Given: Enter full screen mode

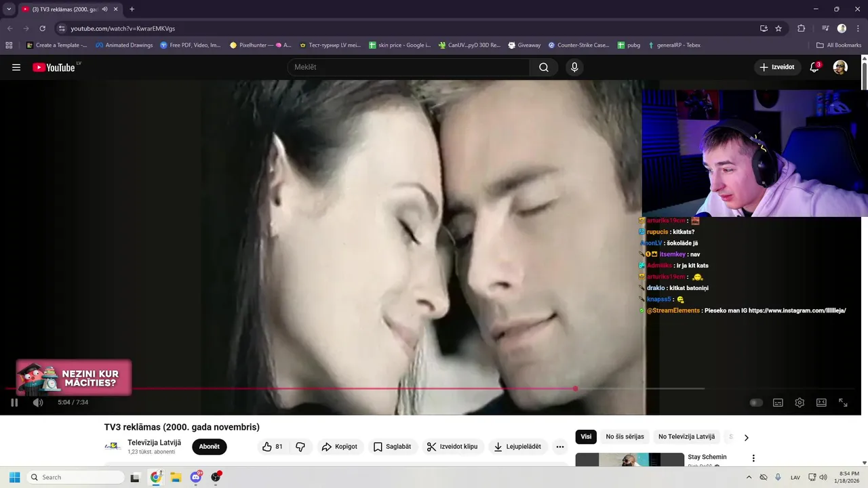Looking at the screenshot, I should [843, 403].
